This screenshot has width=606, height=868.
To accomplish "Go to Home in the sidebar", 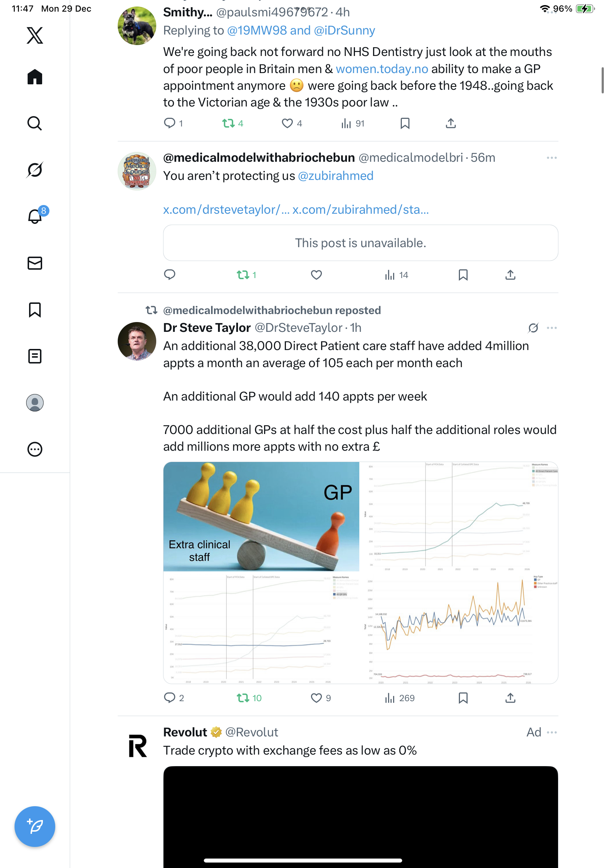I will point(35,77).
